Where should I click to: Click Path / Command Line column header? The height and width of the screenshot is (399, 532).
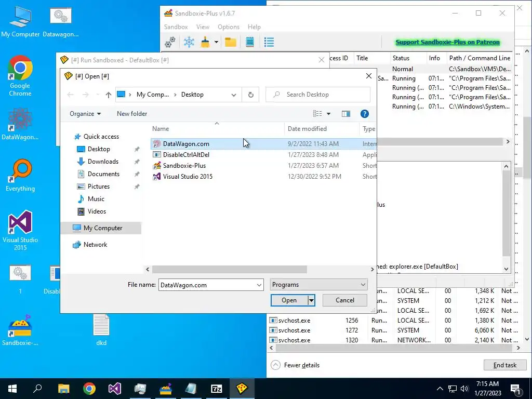tap(480, 58)
